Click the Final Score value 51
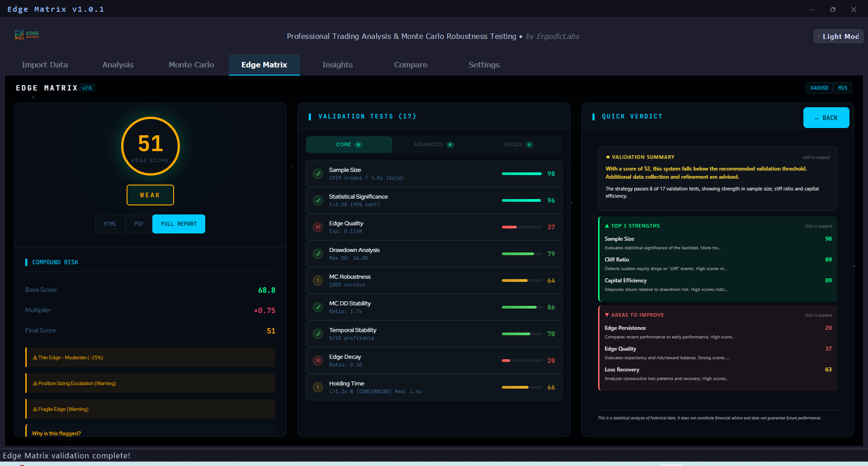The height and width of the screenshot is (466, 868). [x=271, y=331]
